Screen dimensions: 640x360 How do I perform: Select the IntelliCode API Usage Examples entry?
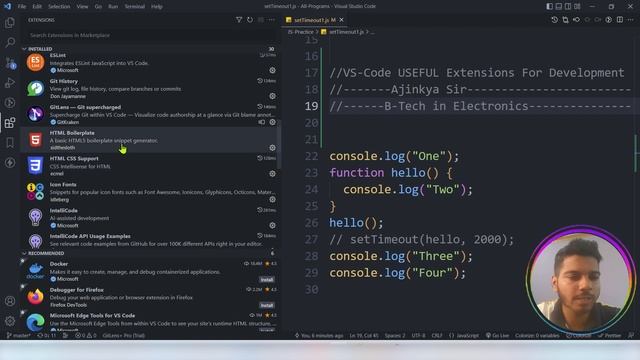(149, 240)
